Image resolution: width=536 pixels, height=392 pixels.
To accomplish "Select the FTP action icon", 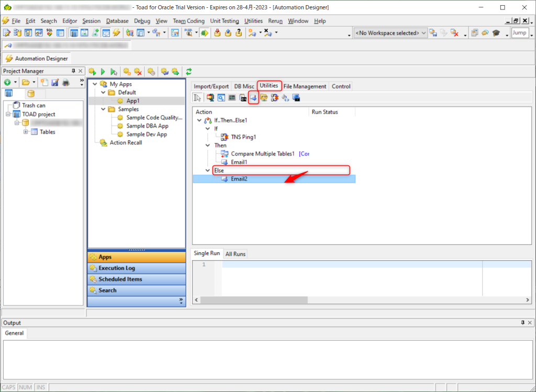I will tap(264, 98).
